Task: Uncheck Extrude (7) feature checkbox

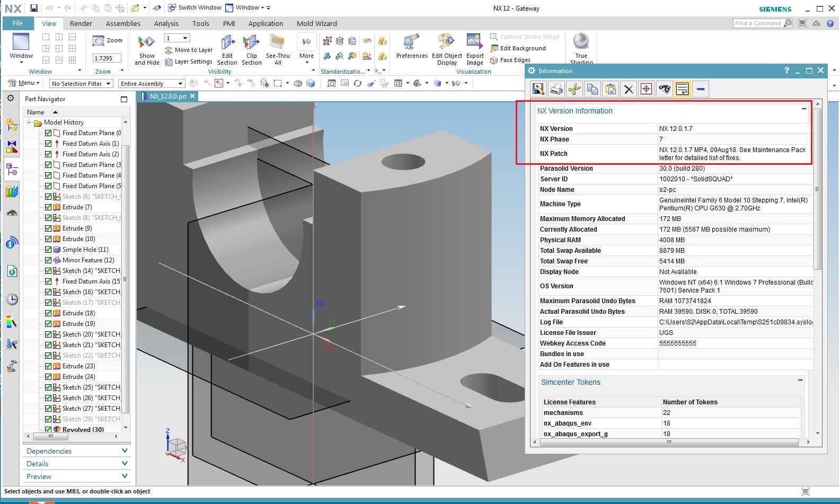Action: point(48,207)
